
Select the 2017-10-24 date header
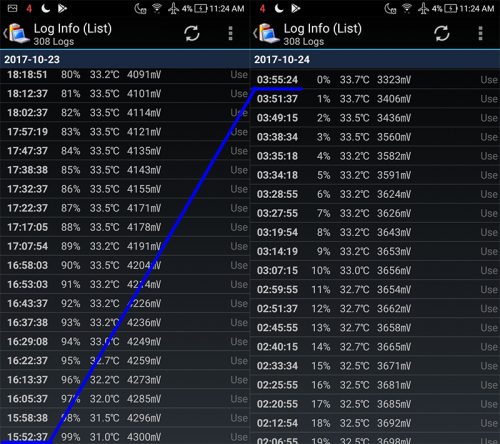[x=375, y=59]
